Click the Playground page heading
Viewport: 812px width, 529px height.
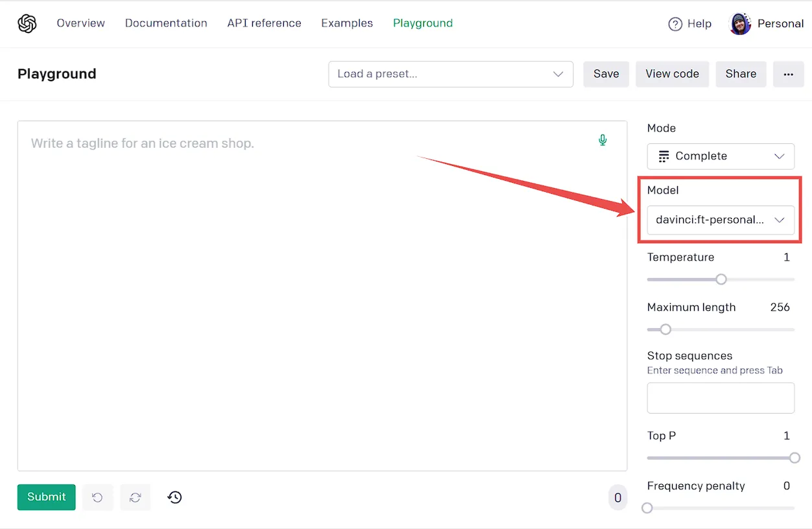57,74
